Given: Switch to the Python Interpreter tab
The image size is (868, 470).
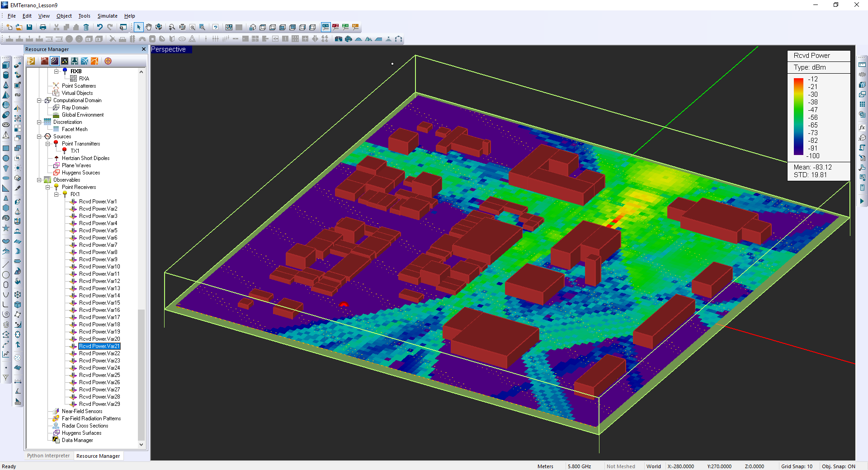Looking at the screenshot, I should tap(48, 456).
